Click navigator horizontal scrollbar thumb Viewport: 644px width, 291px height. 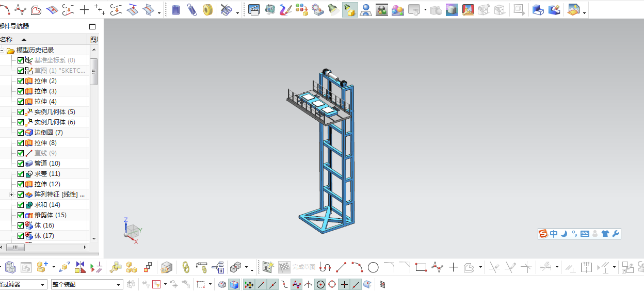click(17, 248)
